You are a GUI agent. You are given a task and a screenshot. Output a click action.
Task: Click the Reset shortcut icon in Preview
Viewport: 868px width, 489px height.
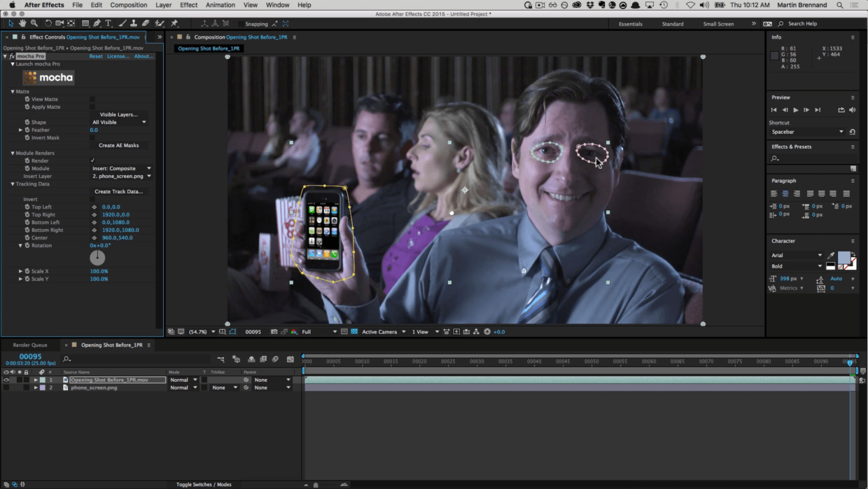pyautogui.click(x=852, y=132)
